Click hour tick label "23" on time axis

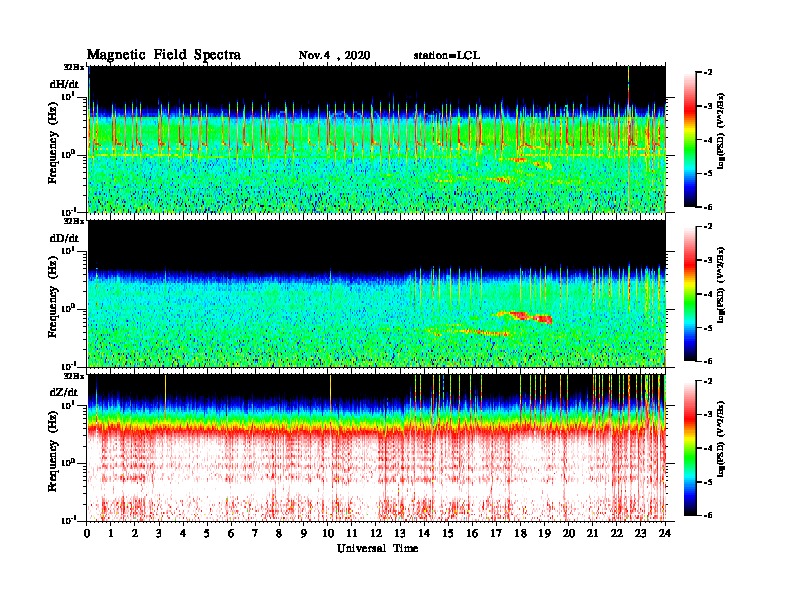coord(641,533)
